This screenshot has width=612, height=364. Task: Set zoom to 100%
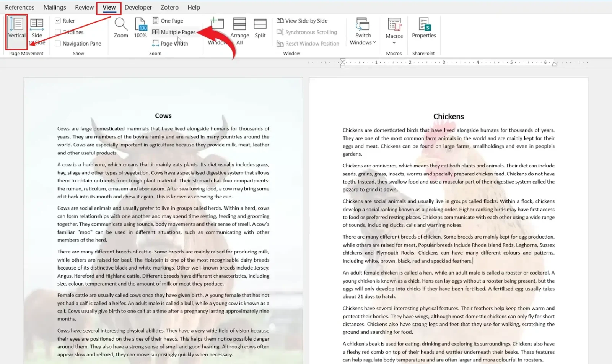140,28
